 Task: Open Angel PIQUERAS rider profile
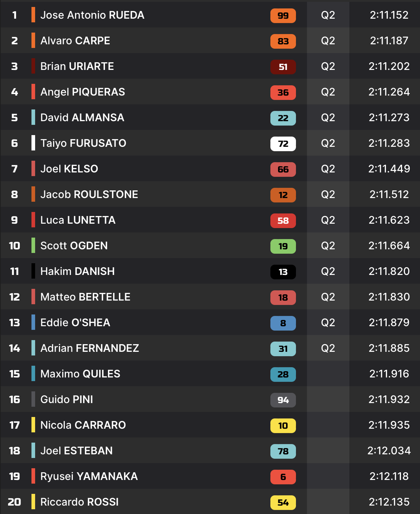(83, 92)
